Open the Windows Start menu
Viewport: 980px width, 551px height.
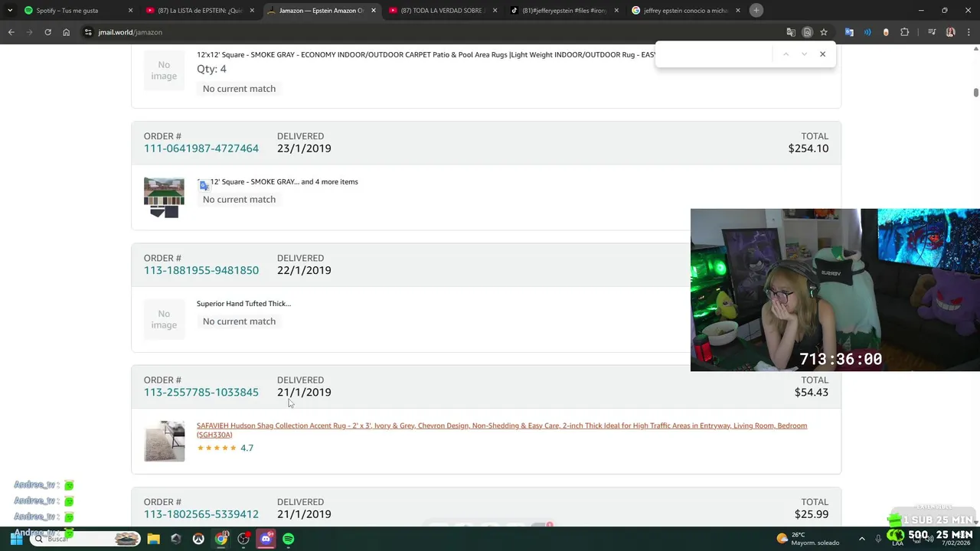[x=16, y=539]
